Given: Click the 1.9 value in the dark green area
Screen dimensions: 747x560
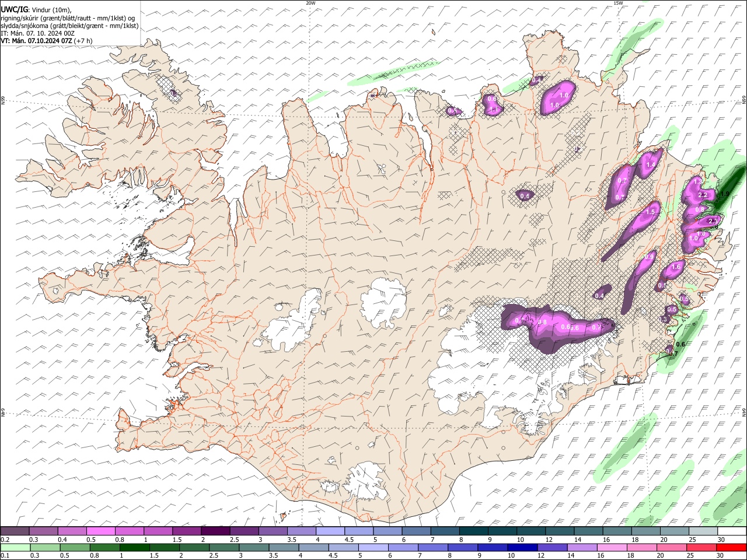Looking at the screenshot, I should point(725,194).
